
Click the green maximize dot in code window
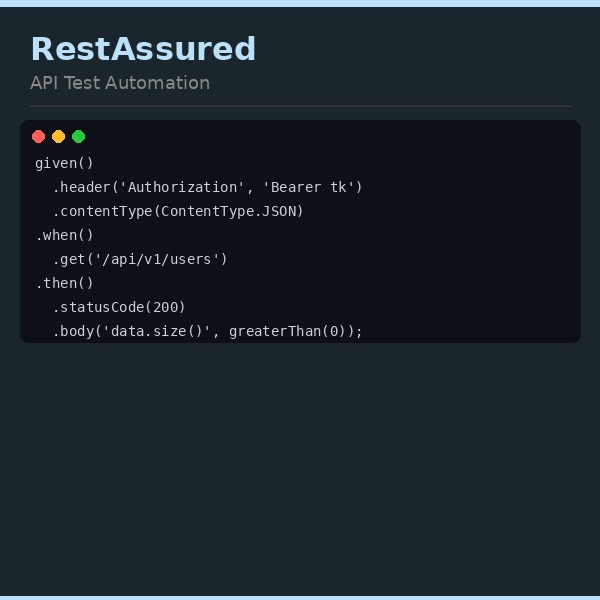pos(79,137)
